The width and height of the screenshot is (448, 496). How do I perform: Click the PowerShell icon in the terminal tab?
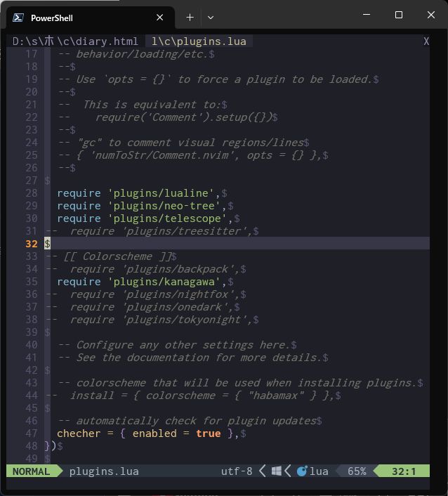click(19, 18)
